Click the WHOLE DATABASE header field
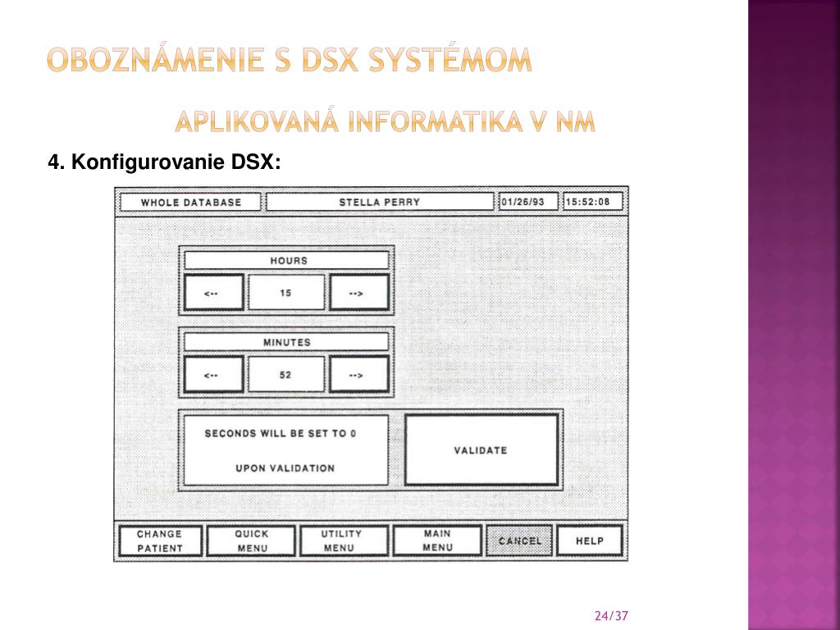The image size is (840, 630). [x=190, y=203]
